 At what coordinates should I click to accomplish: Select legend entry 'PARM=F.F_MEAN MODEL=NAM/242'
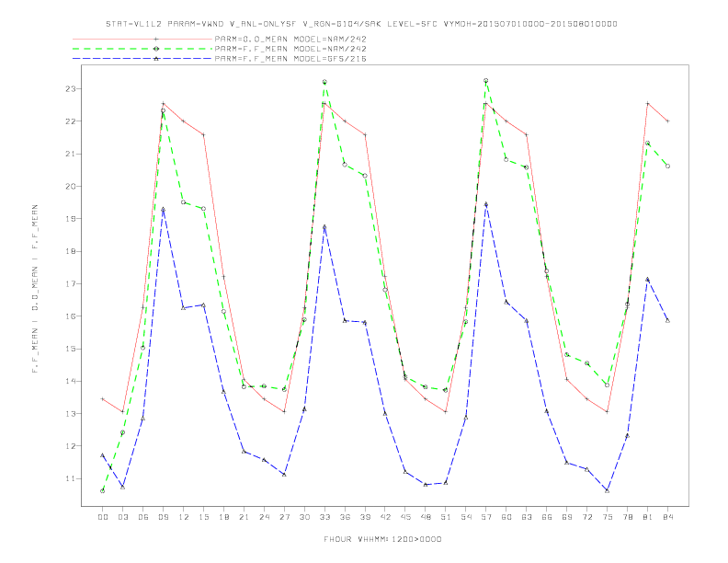(290, 49)
